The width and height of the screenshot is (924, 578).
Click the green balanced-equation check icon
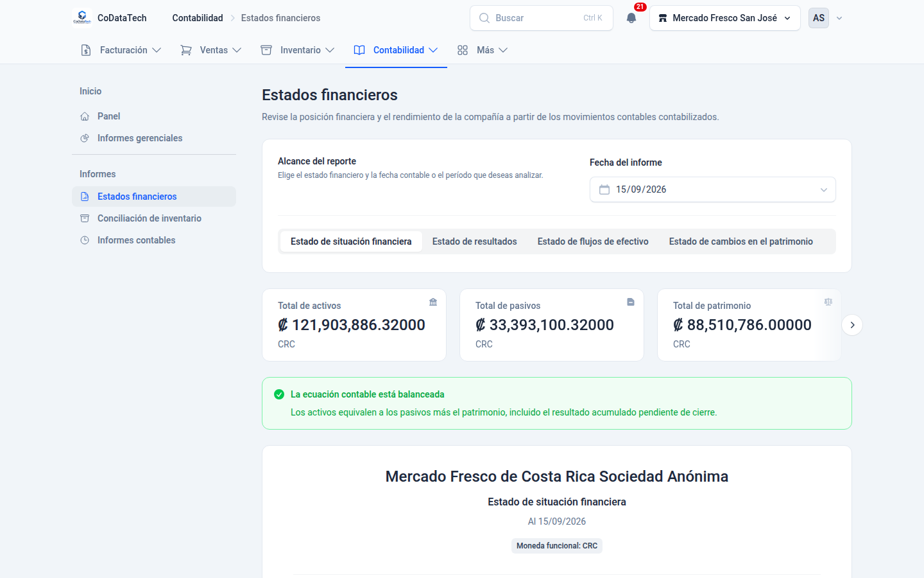click(279, 394)
